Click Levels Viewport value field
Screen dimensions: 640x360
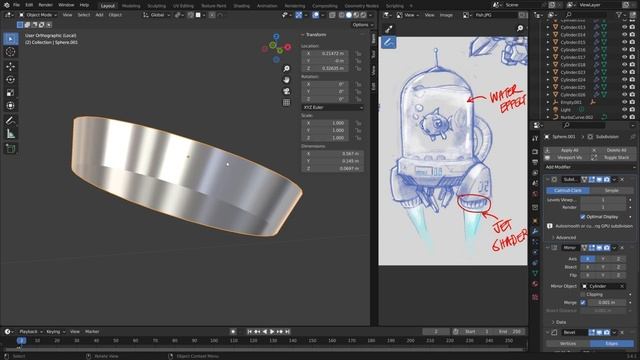[603, 200]
